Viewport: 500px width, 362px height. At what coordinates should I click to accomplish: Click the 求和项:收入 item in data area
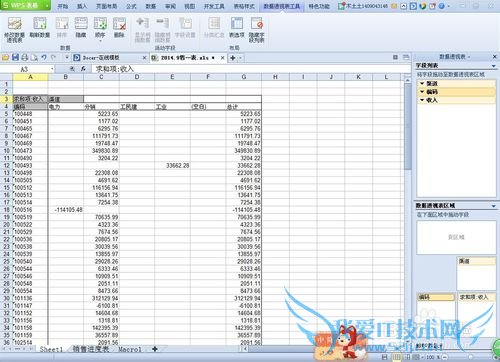point(476,297)
